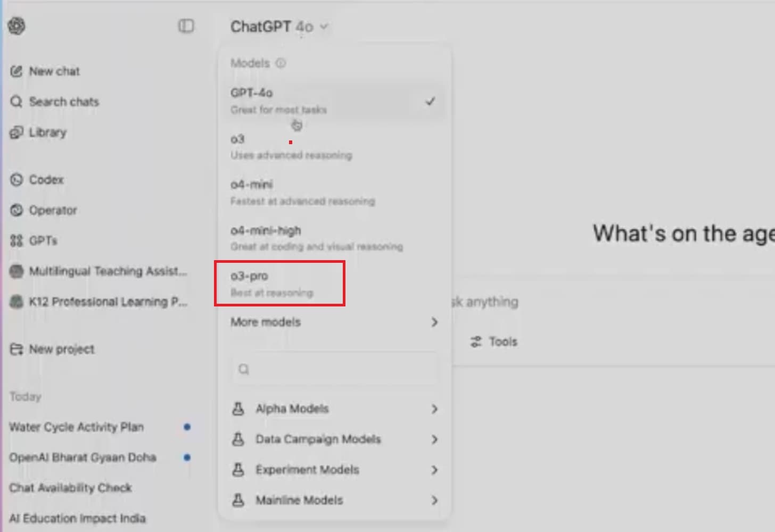The width and height of the screenshot is (775, 532).
Task: Click the Codex icon in sidebar
Action: 17,180
